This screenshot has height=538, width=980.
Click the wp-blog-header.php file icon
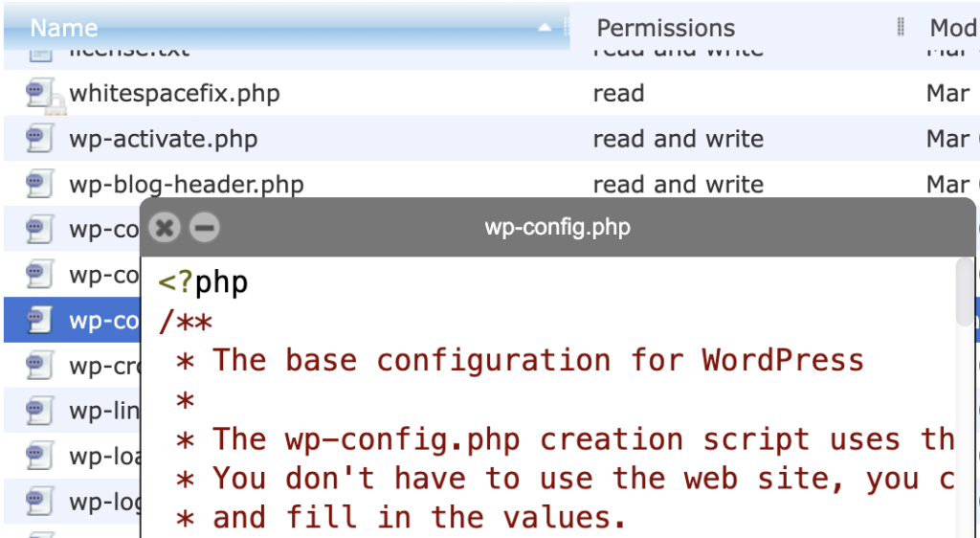click(x=40, y=185)
